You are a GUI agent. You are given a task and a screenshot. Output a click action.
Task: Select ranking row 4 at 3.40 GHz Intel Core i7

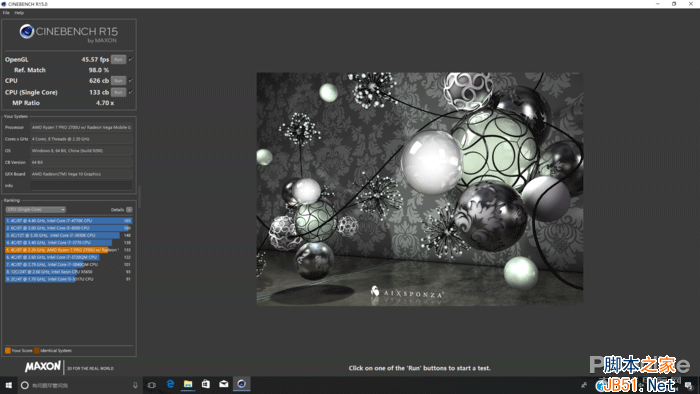pyautogui.click(x=69, y=243)
